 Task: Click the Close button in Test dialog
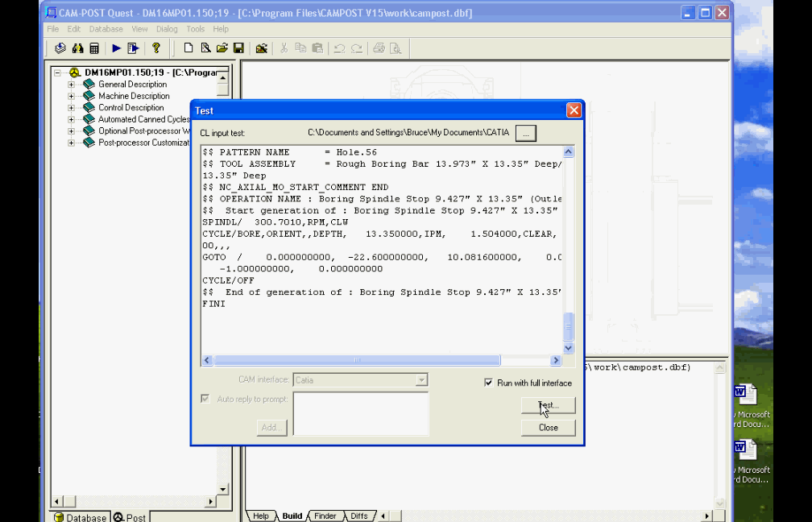click(x=549, y=427)
